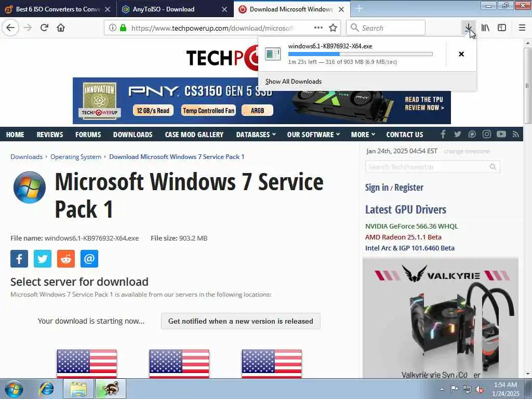Share page by email @ button
This screenshot has width=532, height=399.
point(89,259)
